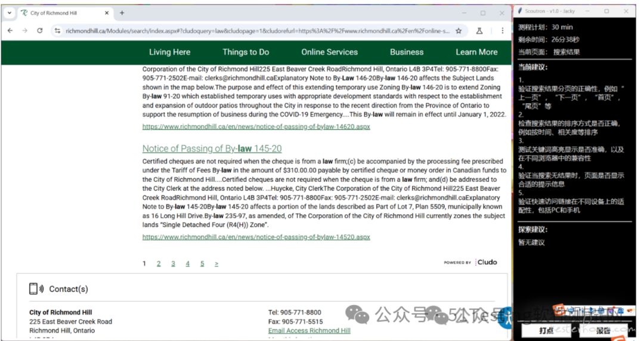Open the bylaw-14520.aspx result URL
644x341 pixels.
pyautogui.click(x=256, y=237)
